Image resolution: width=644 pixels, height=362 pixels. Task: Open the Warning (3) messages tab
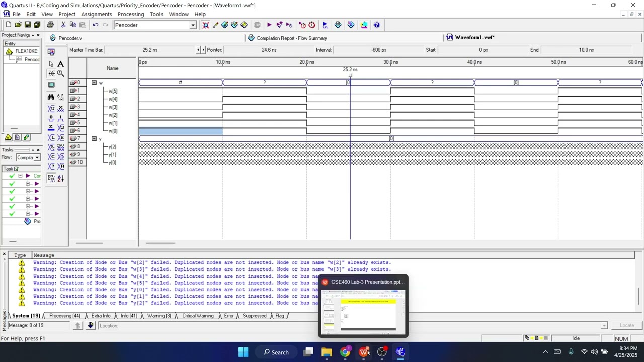coord(158,316)
